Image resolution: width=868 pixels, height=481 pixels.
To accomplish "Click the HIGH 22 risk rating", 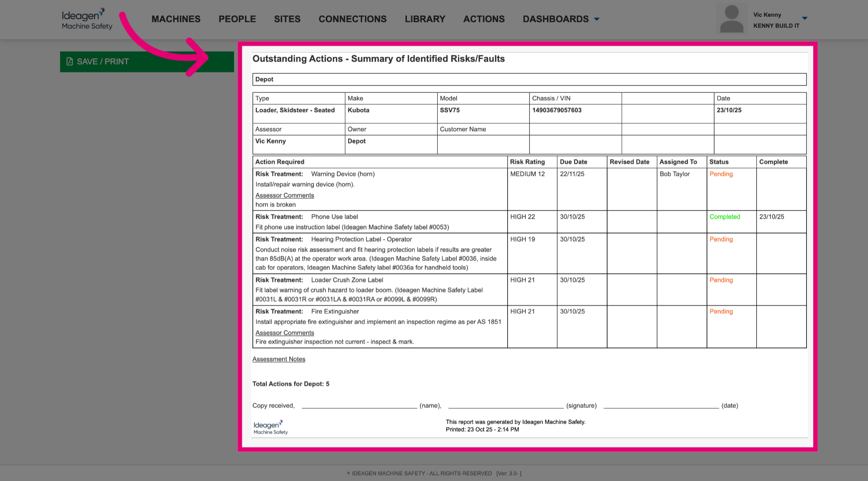I will [523, 217].
